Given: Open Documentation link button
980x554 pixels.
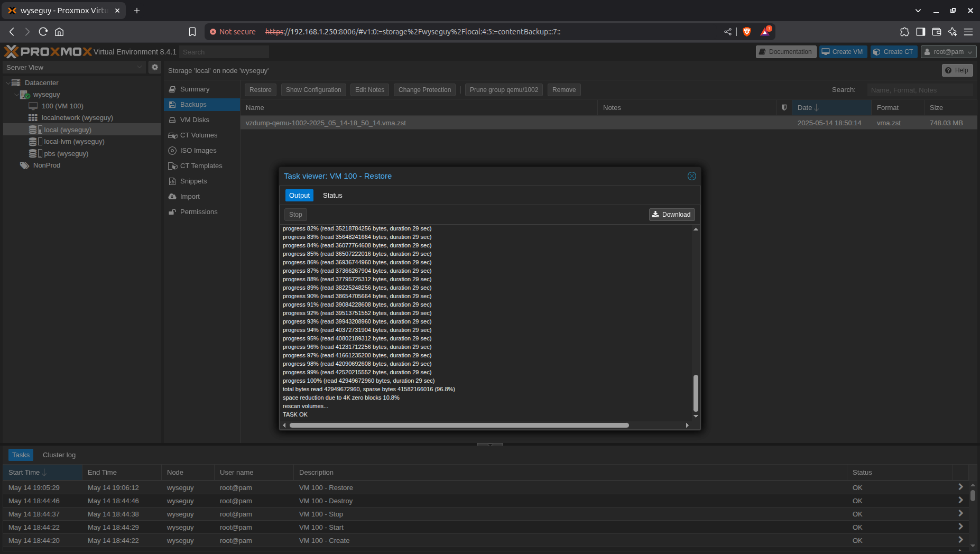Looking at the screenshot, I should [x=786, y=52].
